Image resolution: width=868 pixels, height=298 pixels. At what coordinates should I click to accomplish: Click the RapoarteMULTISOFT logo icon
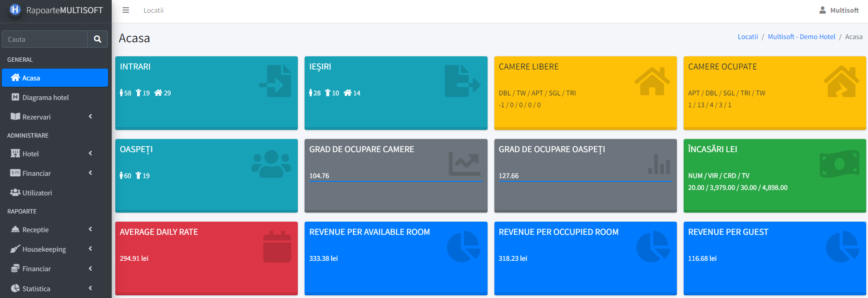click(x=15, y=10)
